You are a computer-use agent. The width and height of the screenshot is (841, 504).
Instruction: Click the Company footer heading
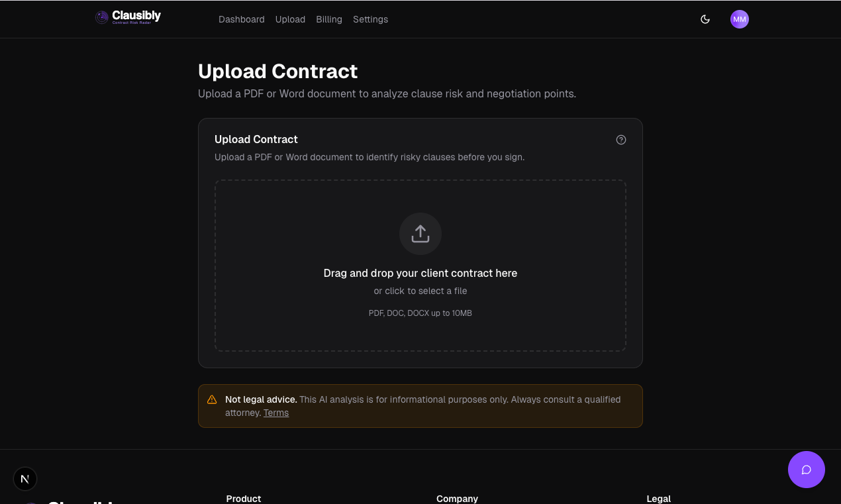click(457, 499)
